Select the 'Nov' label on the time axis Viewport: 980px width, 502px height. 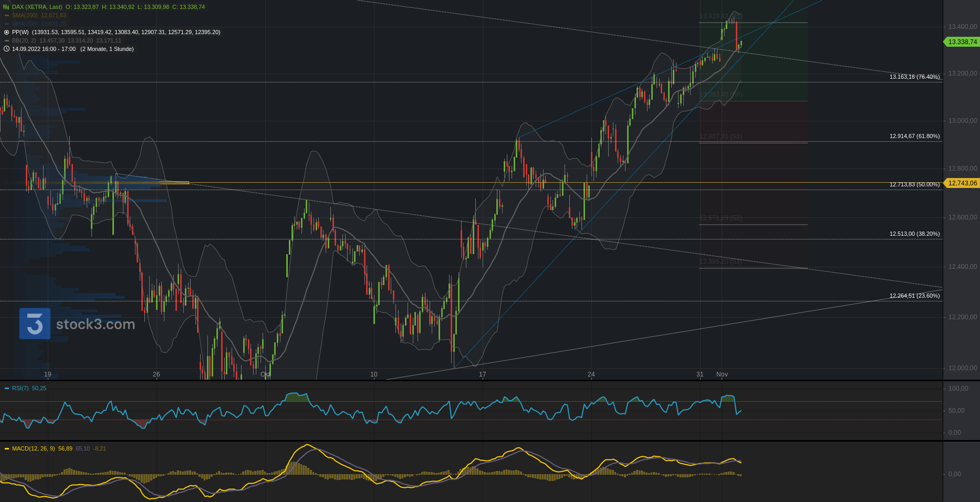click(722, 374)
